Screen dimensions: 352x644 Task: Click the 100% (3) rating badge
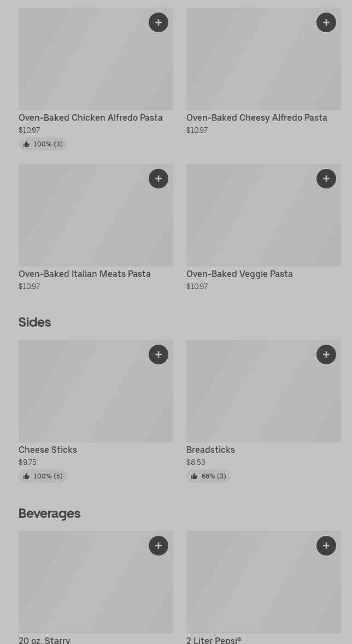[43, 144]
